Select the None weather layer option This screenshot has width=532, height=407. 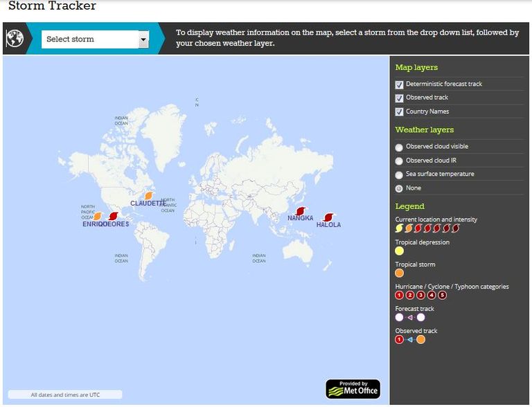pos(399,188)
